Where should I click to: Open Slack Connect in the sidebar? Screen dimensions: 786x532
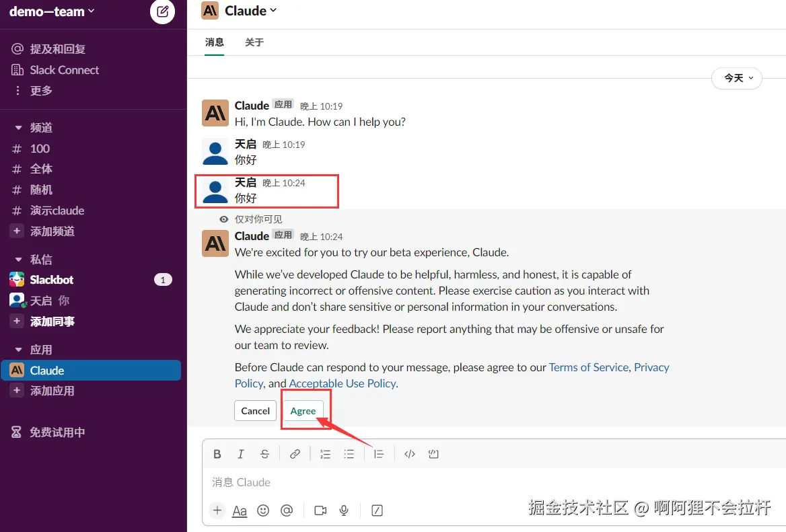tap(64, 70)
